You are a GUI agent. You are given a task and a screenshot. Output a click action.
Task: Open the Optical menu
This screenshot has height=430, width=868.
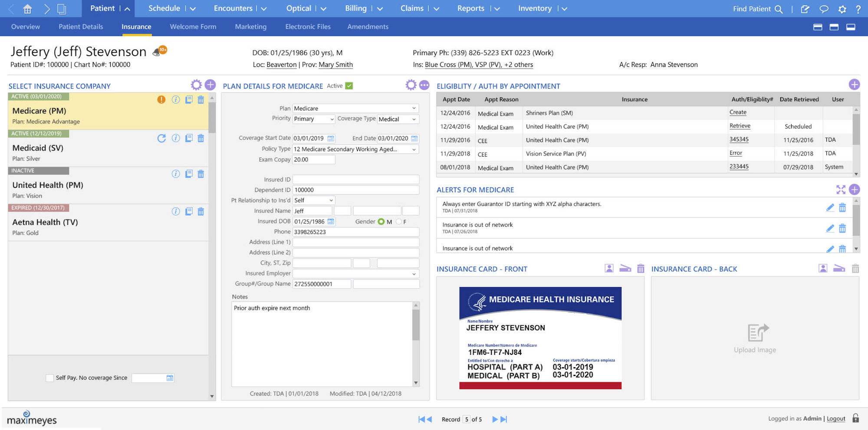[299, 8]
